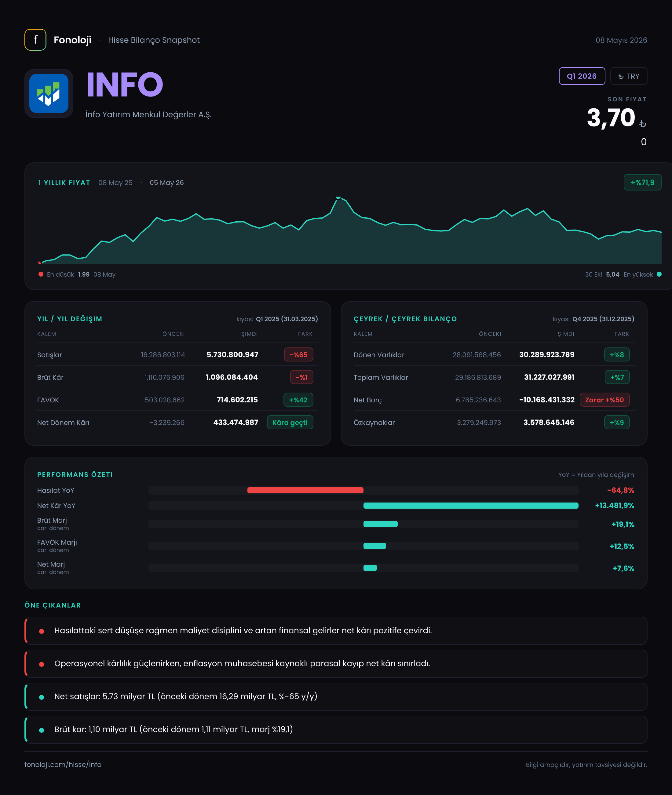Click the +13.481,9% Net Kâr YoY value

pyautogui.click(x=615, y=506)
